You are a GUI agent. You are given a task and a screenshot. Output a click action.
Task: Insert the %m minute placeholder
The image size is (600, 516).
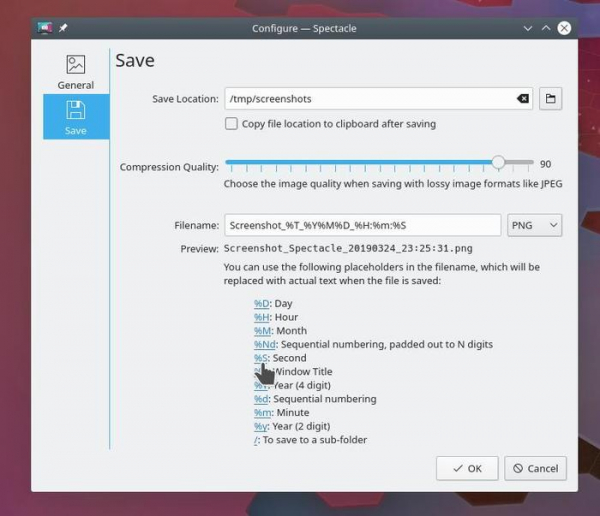click(x=261, y=412)
